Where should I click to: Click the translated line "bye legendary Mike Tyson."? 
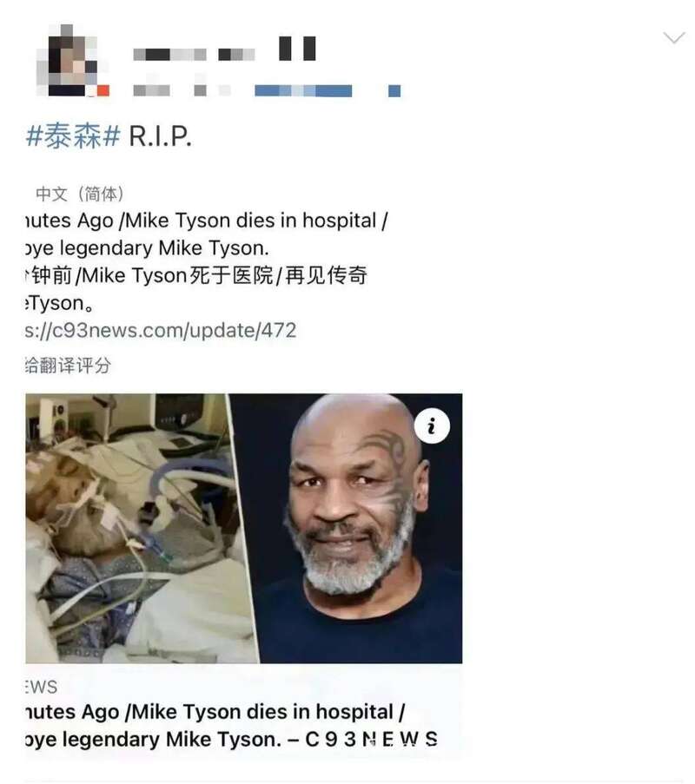(x=147, y=248)
